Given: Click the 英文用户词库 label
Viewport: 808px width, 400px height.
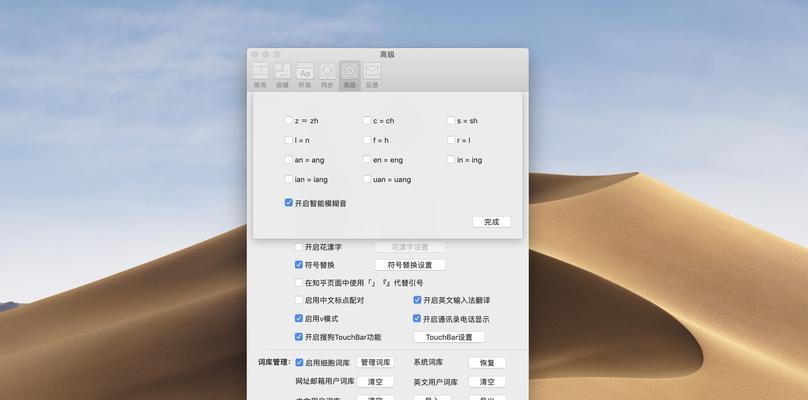Looking at the screenshot, I should click(x=435, y=382).
